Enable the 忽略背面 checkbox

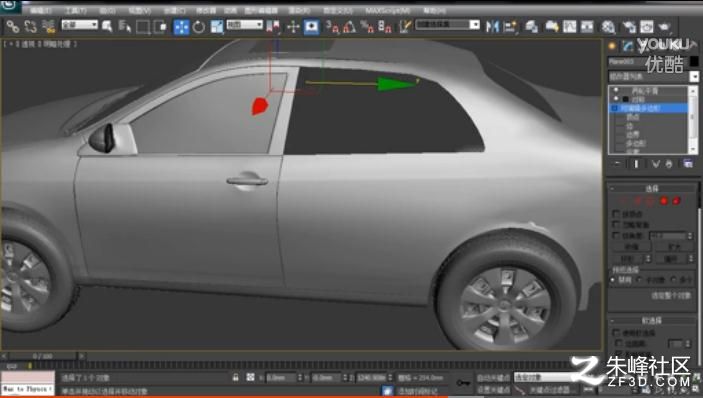point(616,225)
